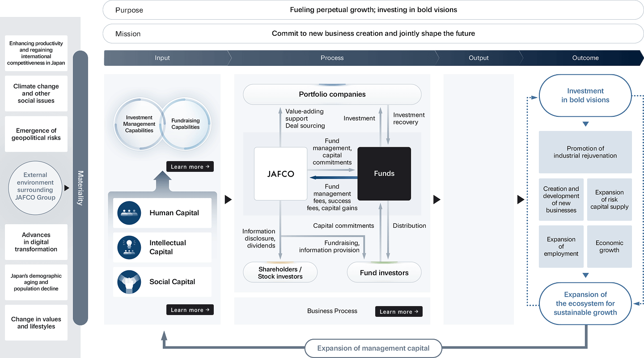Click the External environment surrounding JAFCO Group circle
644x358 pixels.
click(35, 188)
